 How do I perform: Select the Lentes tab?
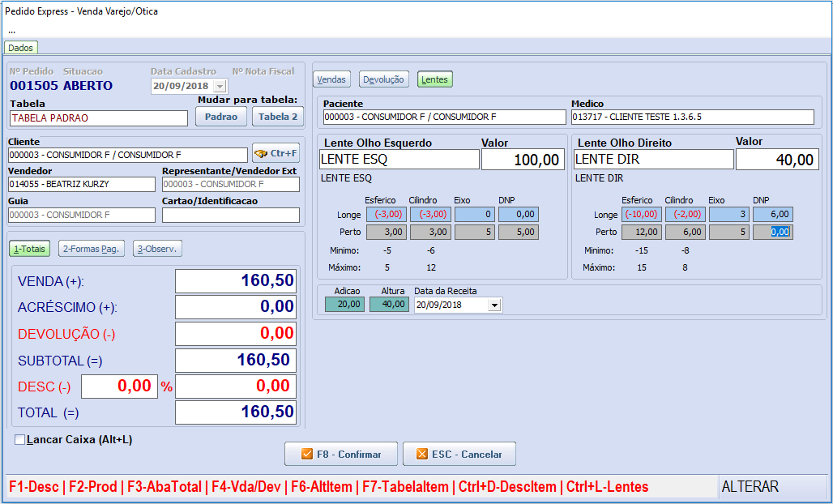tap(435, 79)
